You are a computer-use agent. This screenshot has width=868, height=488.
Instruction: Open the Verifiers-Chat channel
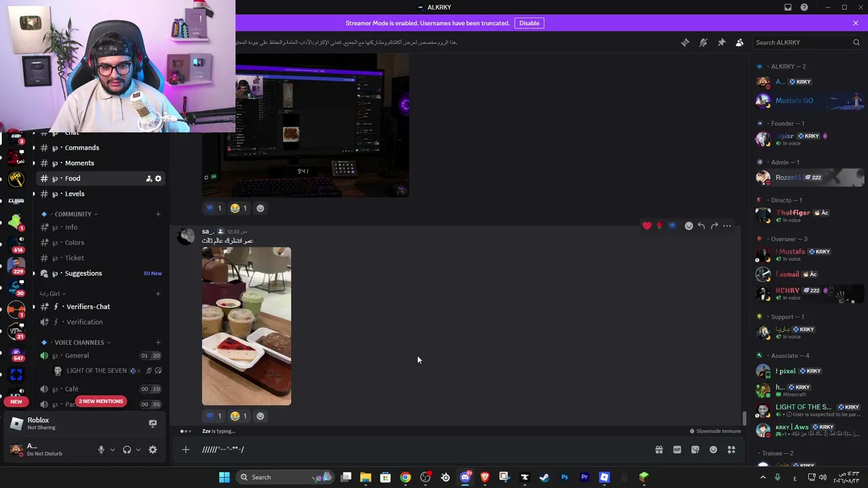pos(100,307)
